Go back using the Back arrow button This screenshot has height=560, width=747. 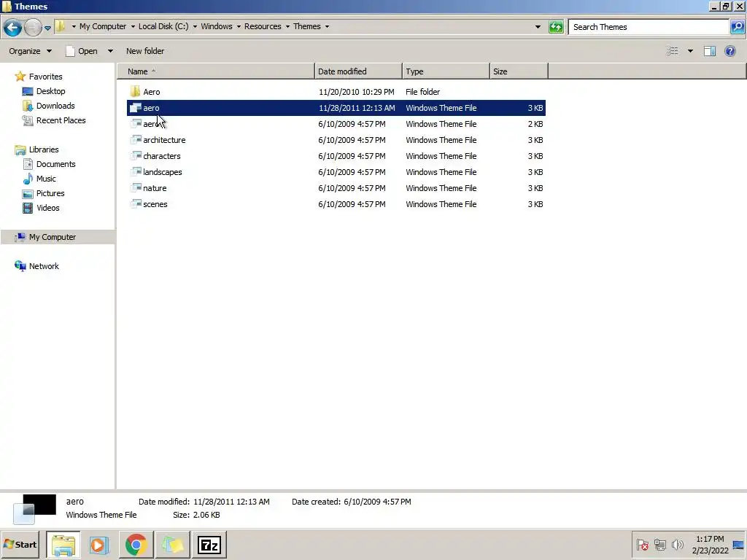pos(12,27)
